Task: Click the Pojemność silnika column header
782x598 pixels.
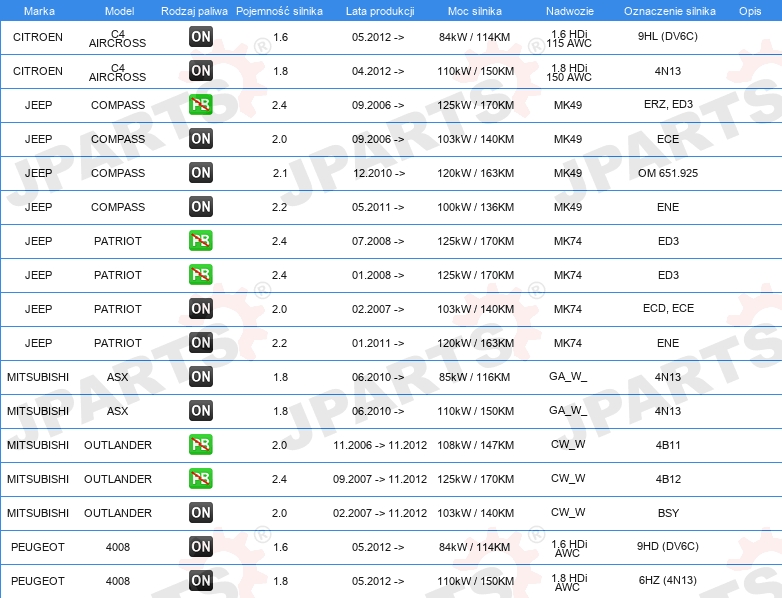Action: click(x=279, y=11)
